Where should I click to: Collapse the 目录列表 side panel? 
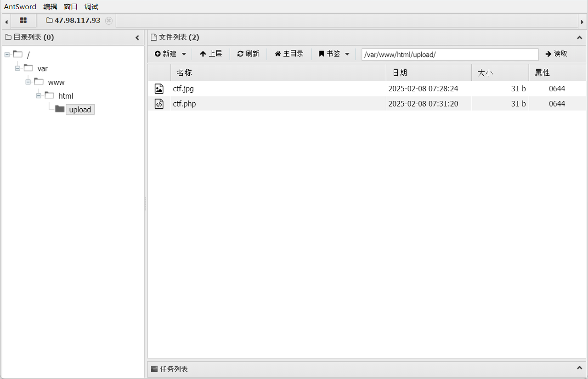click(x=137, y=38)
